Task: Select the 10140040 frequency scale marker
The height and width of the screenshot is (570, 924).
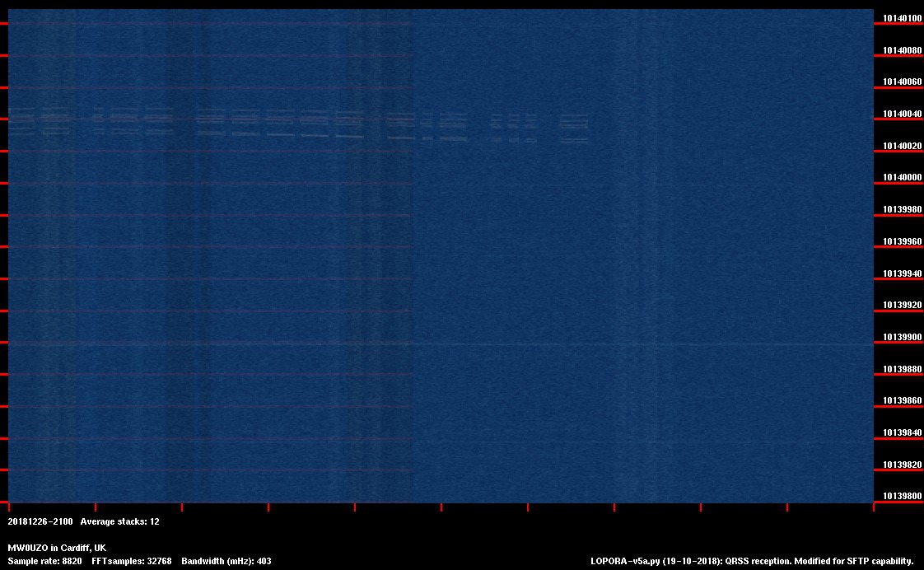Action: pyautogui.click(x=903, y=114)
